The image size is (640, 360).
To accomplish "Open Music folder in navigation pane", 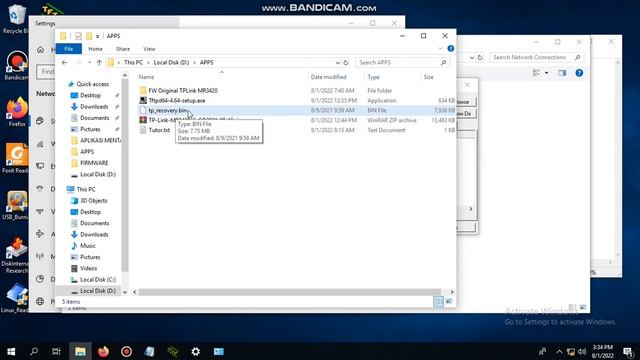I will [x=87, y=246].
